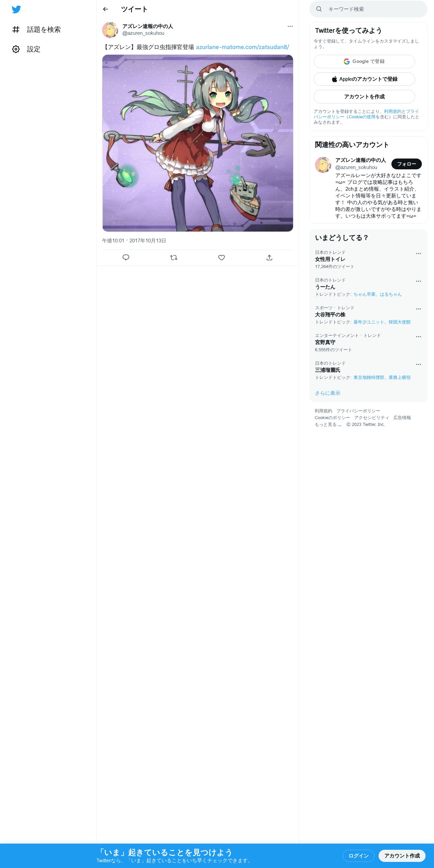Click 韓国大使館 trend topic link
This screenshot has height=868, width=434.
pos(400,322)
